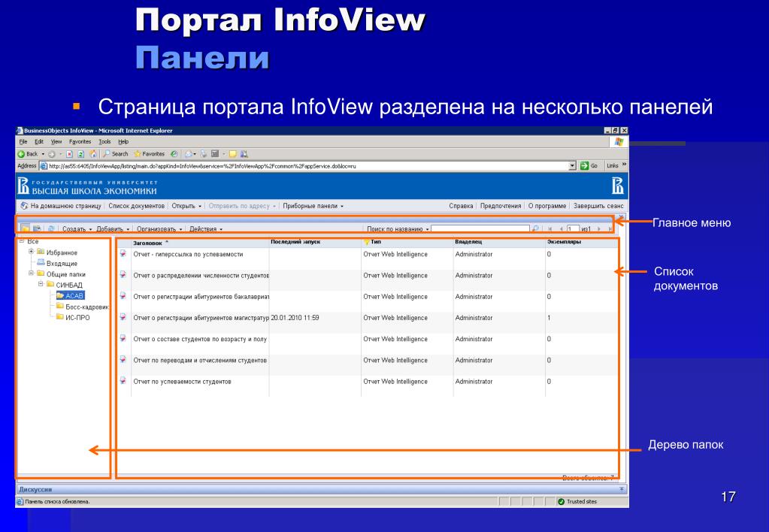The height and width of the screenshot is (532, 769).
Task: Open the Edit menu
Action: pos(39,142)
